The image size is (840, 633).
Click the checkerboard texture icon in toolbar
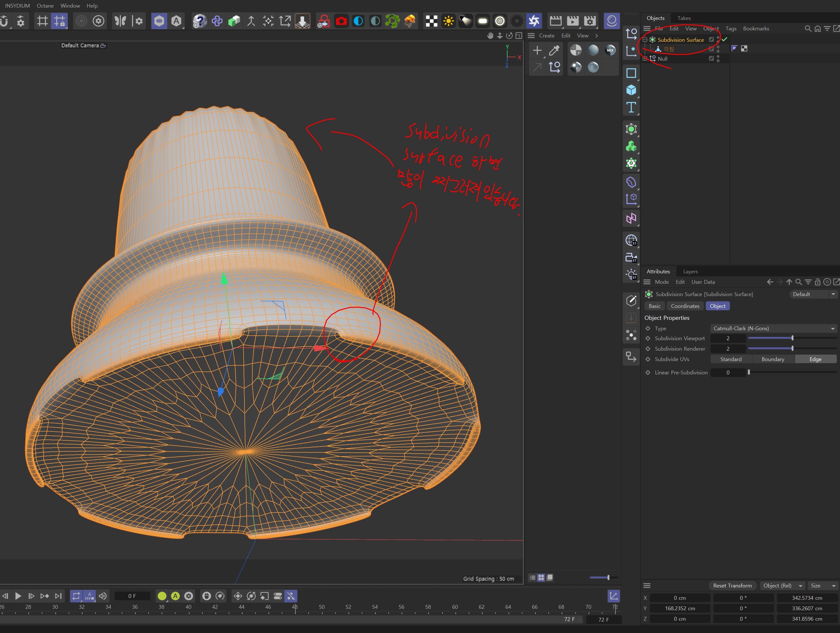431,21
